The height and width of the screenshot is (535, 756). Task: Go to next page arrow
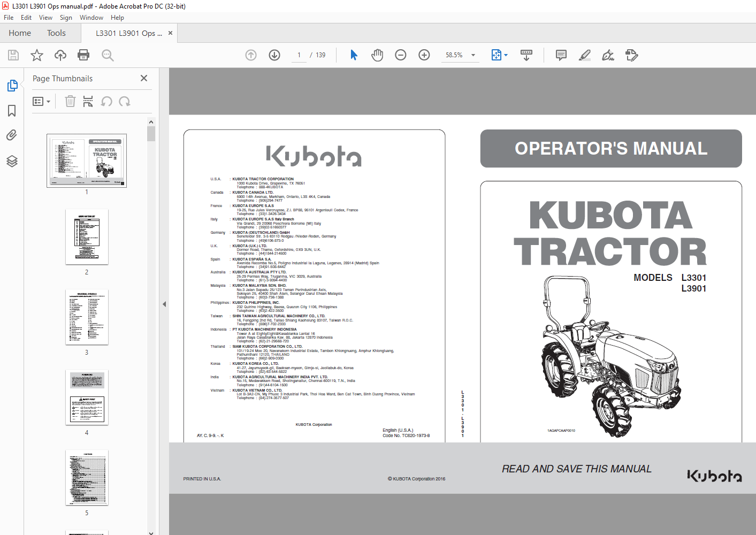tap(274, 55)
